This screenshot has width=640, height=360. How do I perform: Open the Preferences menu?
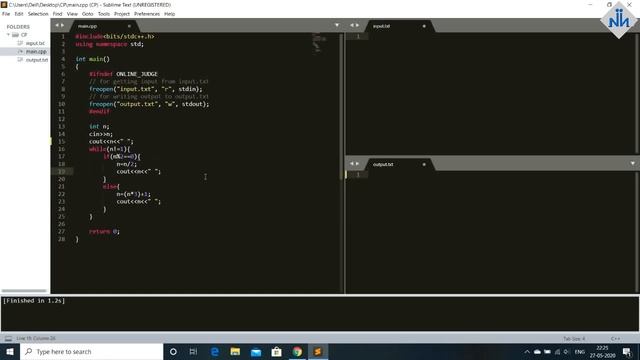point(147,14)
